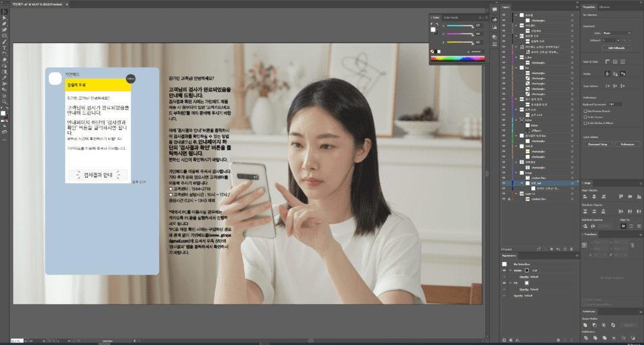
Task: Click the Keyboard Increment input field
Action: (615, 105)
